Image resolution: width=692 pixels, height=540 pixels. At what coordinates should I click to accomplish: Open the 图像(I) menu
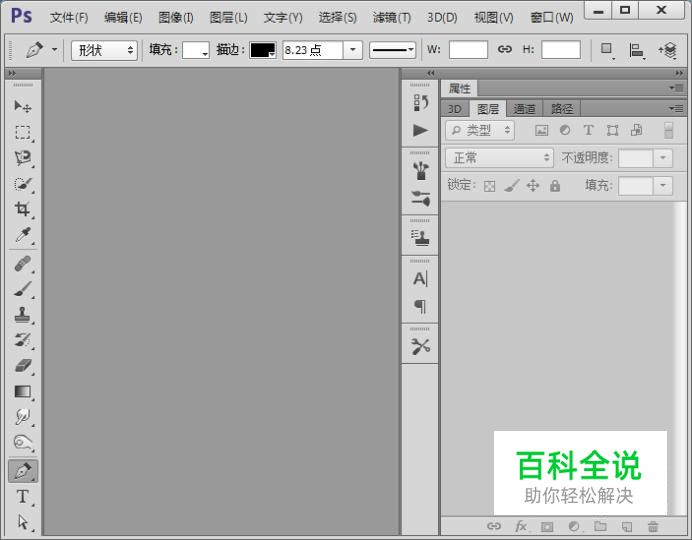point(176,18)
